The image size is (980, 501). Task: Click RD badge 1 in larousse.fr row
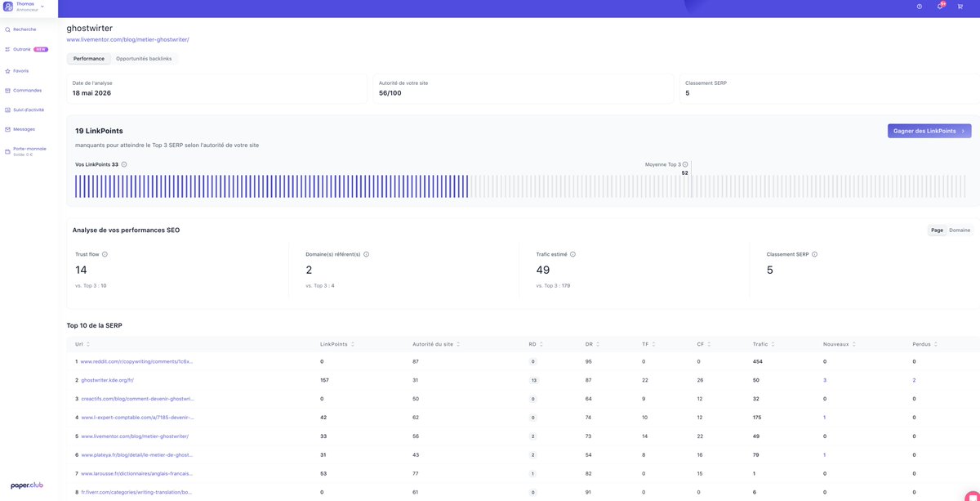click(x=532, y=474)
